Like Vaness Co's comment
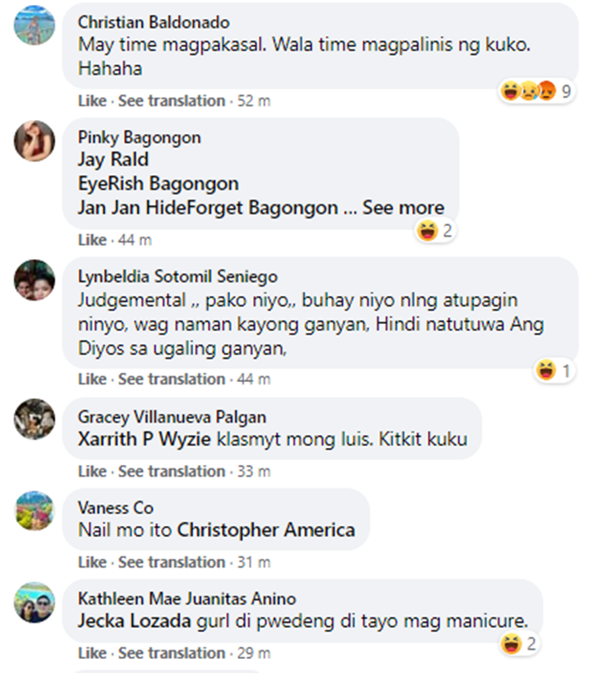Image resolution: width=616 pixels, height=673 pixels. pyautogui.click(x=92, y=562)
